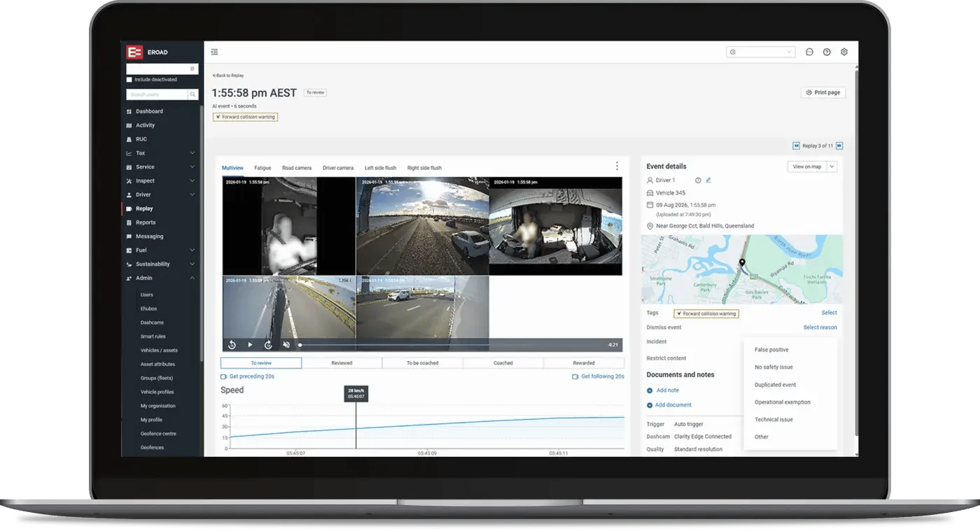
Task: Click the Print page button
Action: (x=823, y=92)
